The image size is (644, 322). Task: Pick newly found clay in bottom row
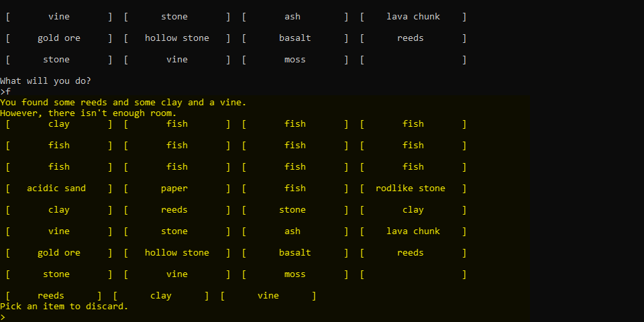[x=161, y=296]
